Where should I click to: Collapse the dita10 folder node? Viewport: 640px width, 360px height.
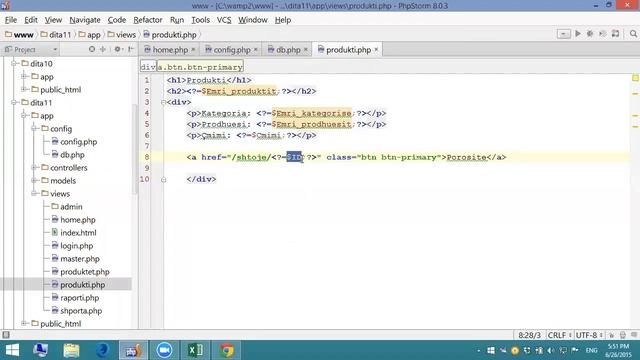pos(14,64)
